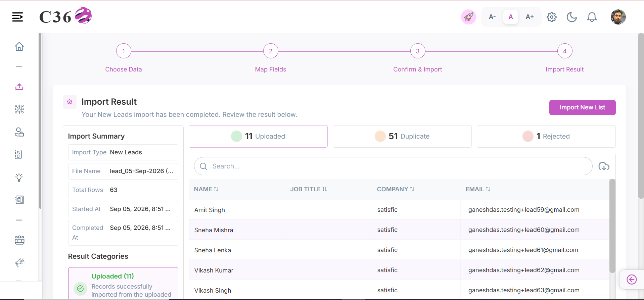Select the 11 Uploaded card
Screen dimensions: 644x300
(x=258, y=136)
